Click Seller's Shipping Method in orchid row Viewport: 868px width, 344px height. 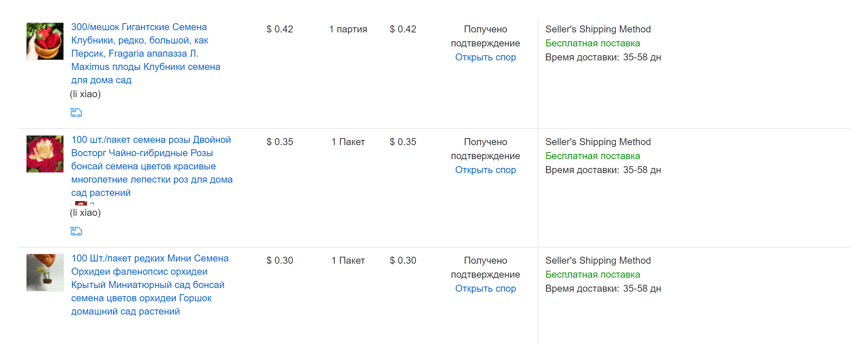(598, 260)
